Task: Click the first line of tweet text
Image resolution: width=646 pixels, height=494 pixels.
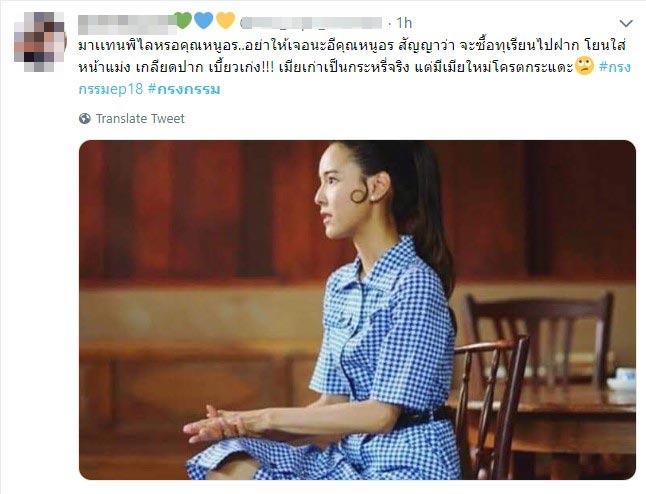Action: (352, 44)
